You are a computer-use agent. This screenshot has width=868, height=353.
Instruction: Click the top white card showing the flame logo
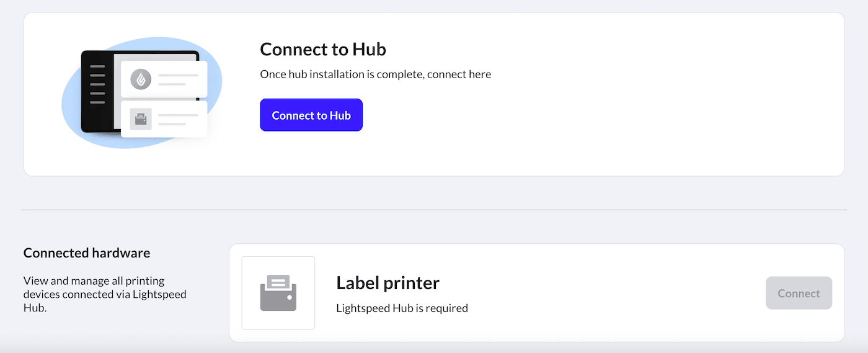164,79
